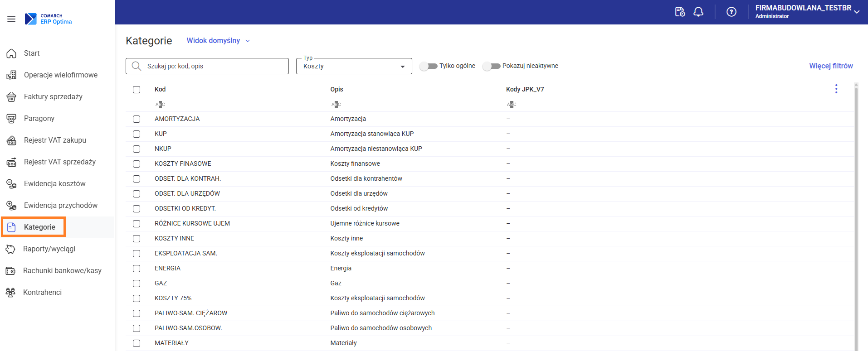Open the three-dot column options menu
Viewport: 868px width, 351px height.
[836, 89]
